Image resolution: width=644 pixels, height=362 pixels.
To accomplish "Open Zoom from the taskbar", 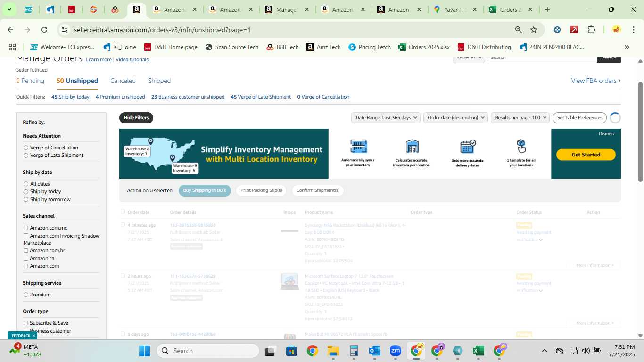I will 396,351.
